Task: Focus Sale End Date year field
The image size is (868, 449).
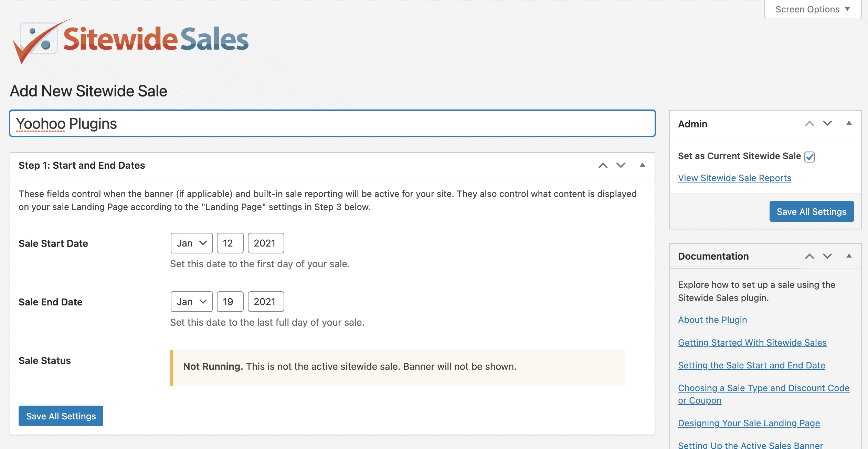Action: coord(266,302)
